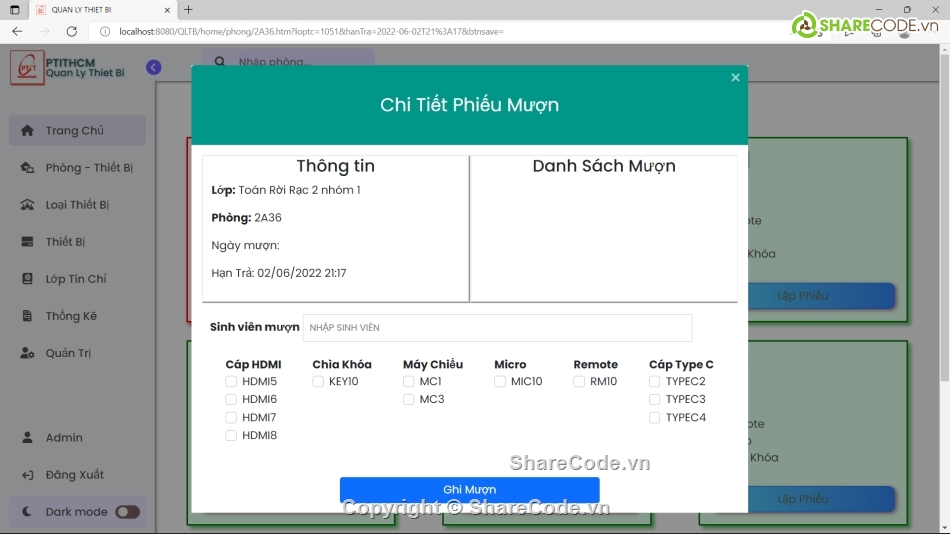
Task: Go to Lớp Tín Chỉ page
Action: (x=75, y=279)
